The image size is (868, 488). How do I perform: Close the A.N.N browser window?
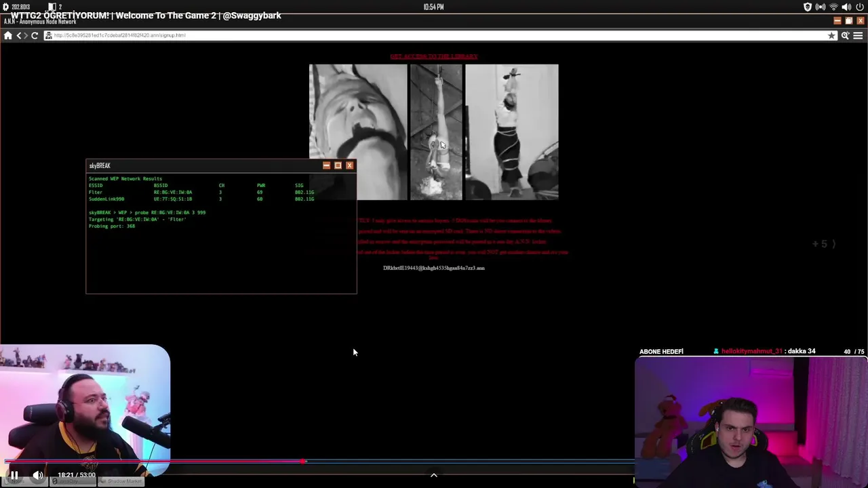pyautogui.click(x=861, y=21)
